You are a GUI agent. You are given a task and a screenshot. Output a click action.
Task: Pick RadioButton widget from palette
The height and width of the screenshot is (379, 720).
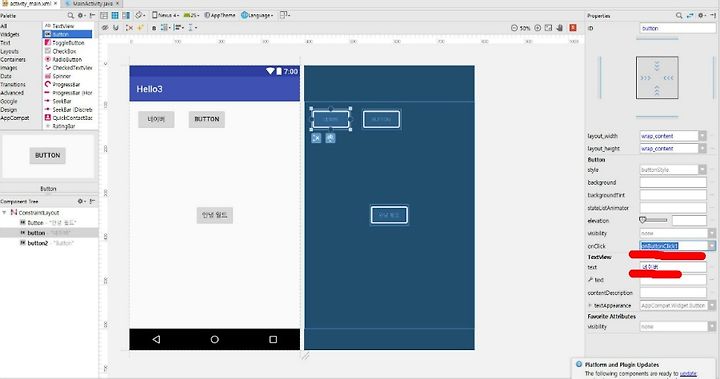point(67,60)
